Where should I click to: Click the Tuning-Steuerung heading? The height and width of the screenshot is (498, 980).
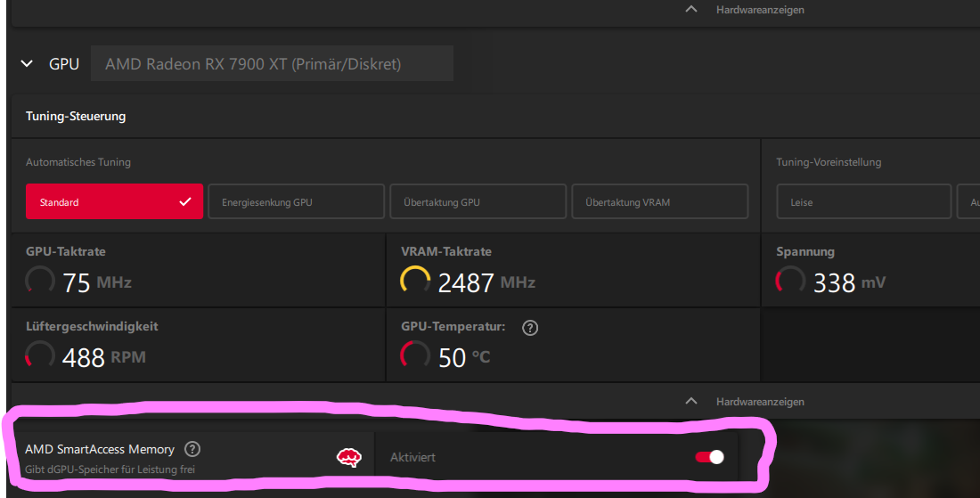tap(76, 116)
